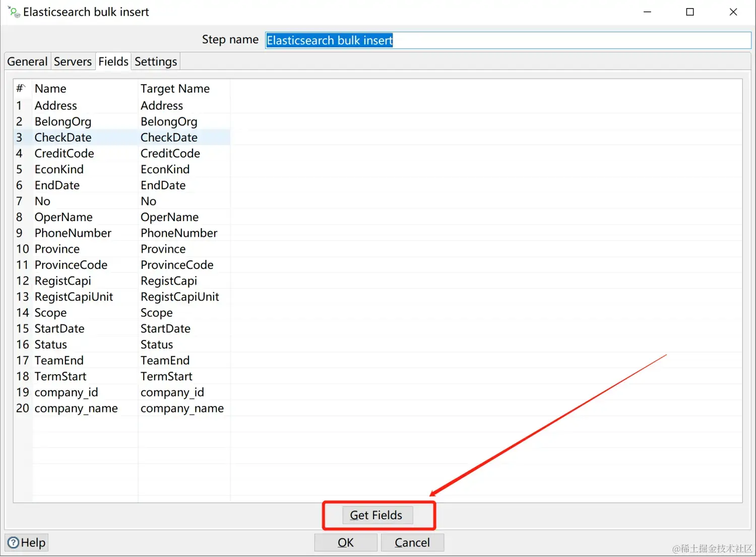Select RegistCapi in the Name column

click(x=85, y=281)
